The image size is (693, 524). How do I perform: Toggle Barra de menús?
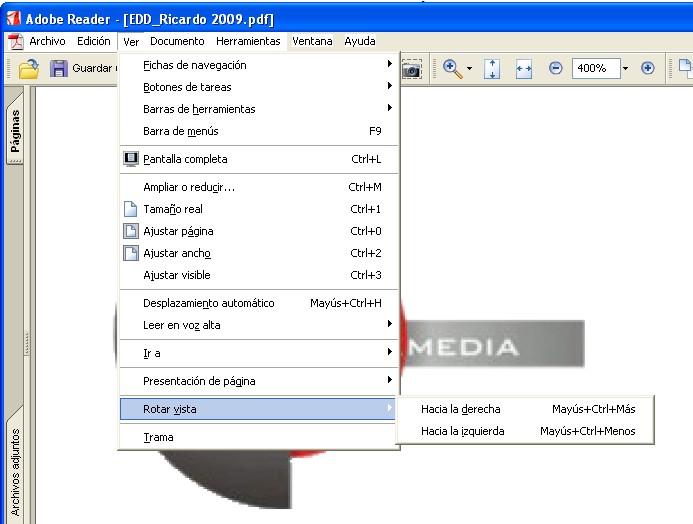coord(259,131)
